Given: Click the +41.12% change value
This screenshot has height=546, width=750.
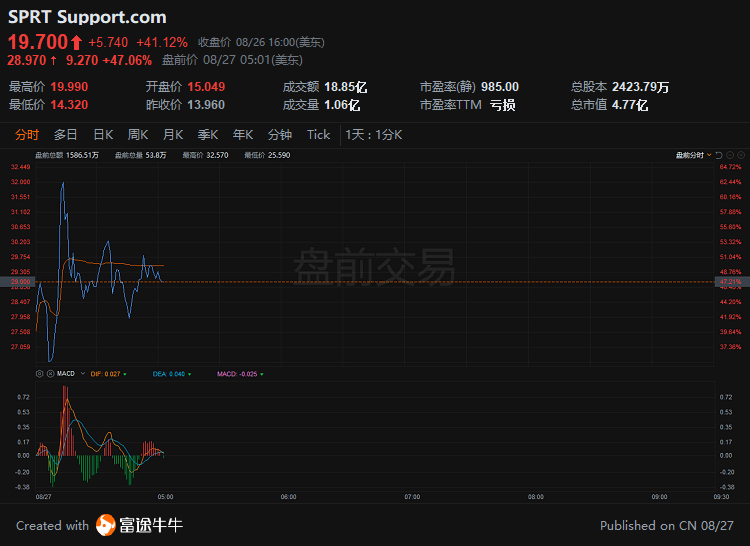Looking at the screenshot, I should point(162,43).
